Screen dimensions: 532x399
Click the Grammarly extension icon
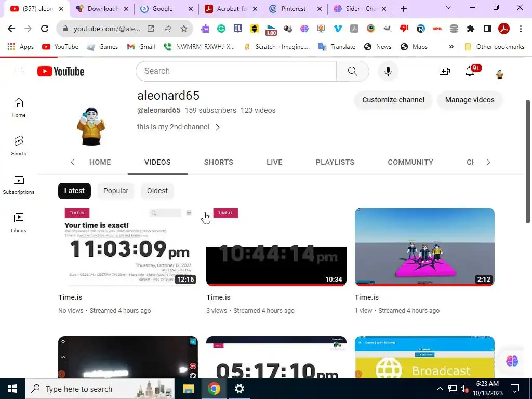click(x=221, y=29)
